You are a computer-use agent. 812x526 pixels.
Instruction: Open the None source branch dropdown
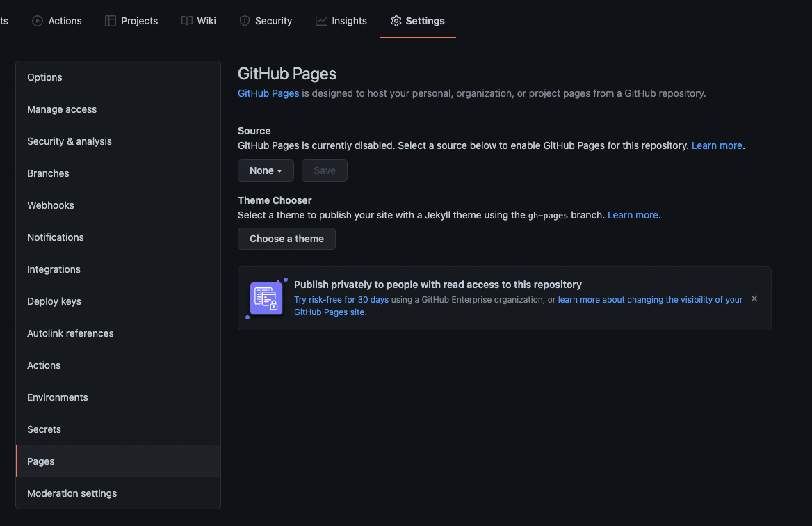coord(266,170)
